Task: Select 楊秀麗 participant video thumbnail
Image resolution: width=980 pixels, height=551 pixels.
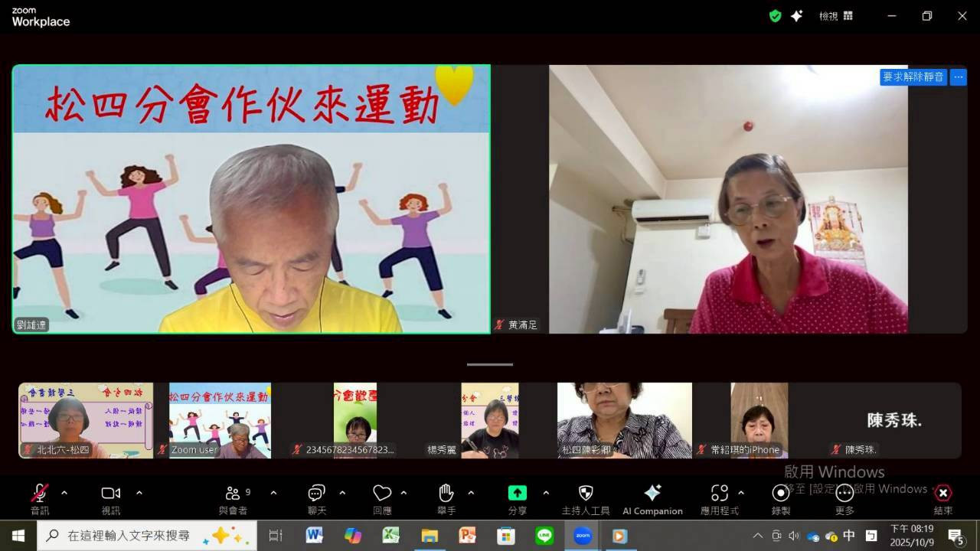Action: click(x=490, y=420)
